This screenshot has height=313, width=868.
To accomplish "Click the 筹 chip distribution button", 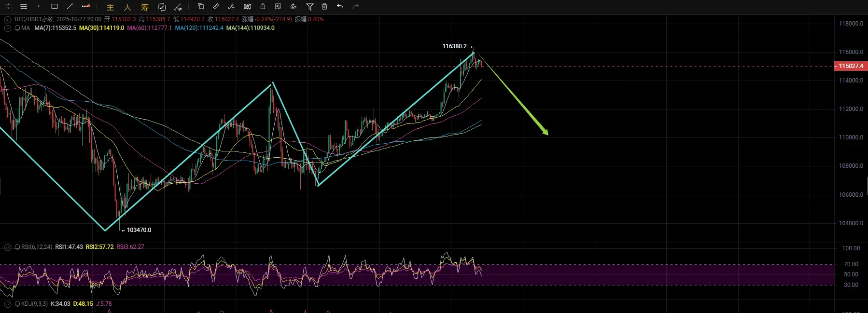I will pos(145,7).
